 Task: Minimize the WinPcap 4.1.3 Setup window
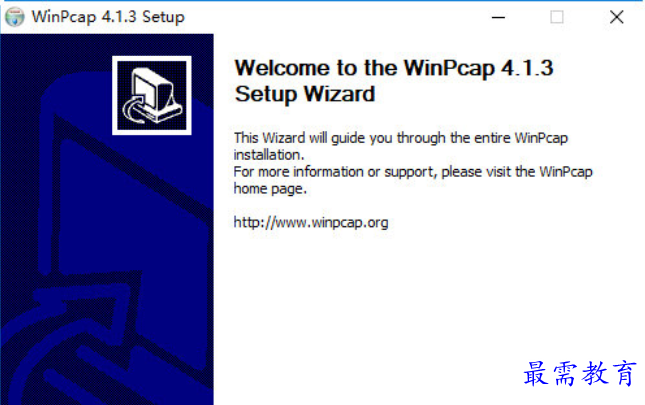[x=498, y=17]
